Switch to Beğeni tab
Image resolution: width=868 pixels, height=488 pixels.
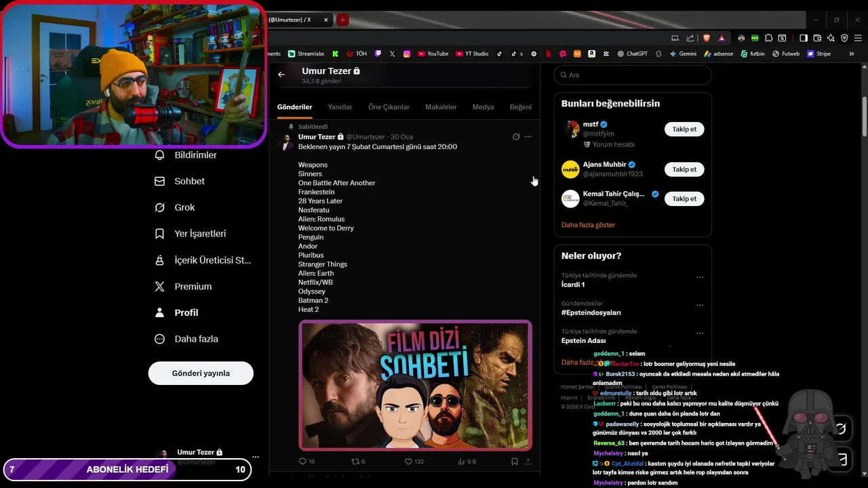[x=521, y=107]
